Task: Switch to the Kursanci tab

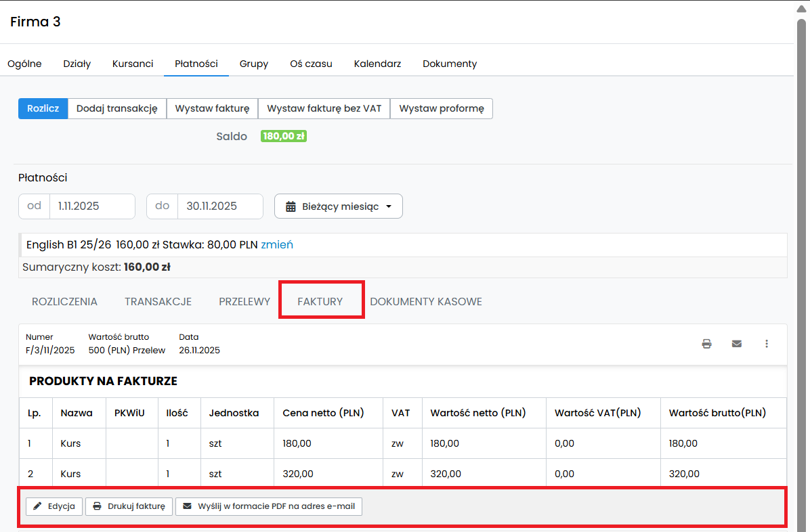Action: 133,64
